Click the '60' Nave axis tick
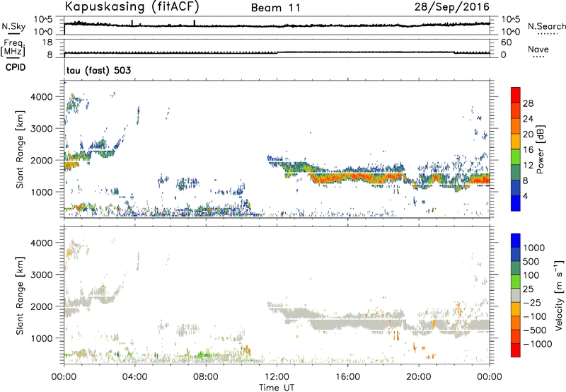This screenshot has width=566, height=392. 507,42
